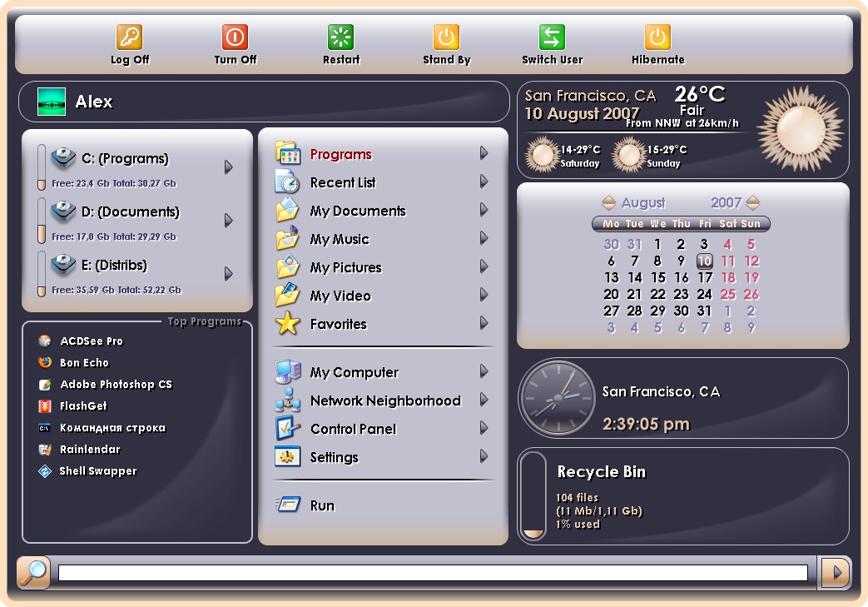Screen dimensions: 868x607
Task: Open the E: (Distribs) drive icon
Action: pos(63,265)
